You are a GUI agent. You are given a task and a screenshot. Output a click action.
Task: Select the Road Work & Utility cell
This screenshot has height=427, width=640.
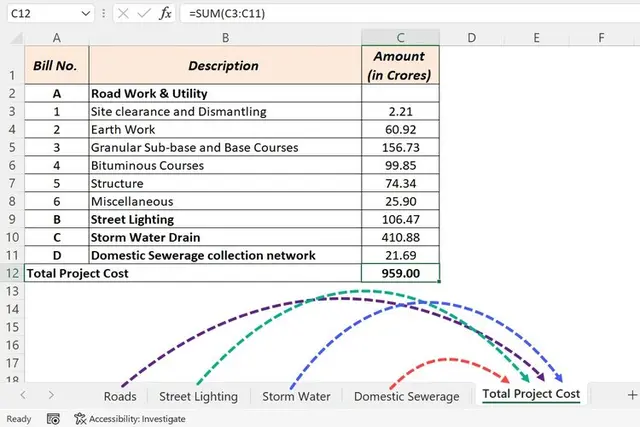[x=225, y=93]
